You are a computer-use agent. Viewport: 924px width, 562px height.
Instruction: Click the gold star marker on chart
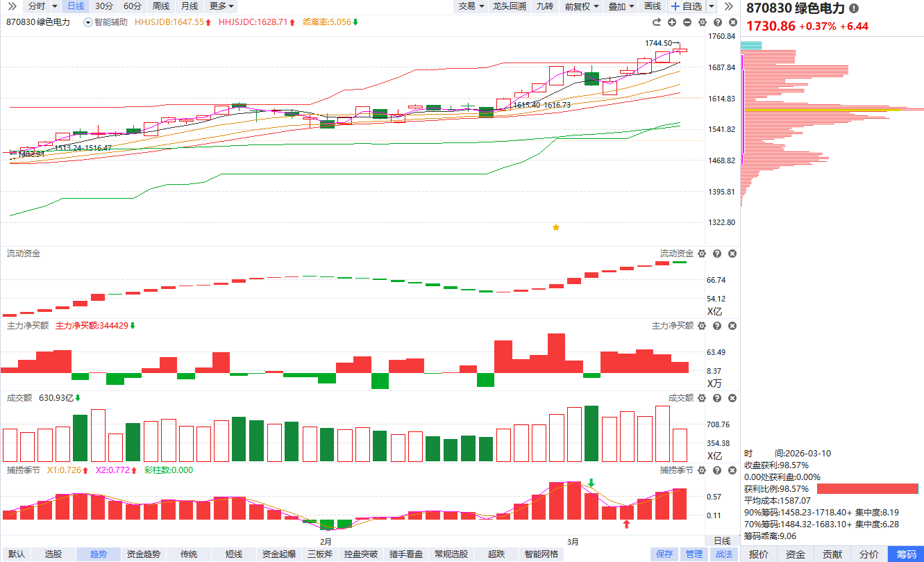click(x=555, y=227)
